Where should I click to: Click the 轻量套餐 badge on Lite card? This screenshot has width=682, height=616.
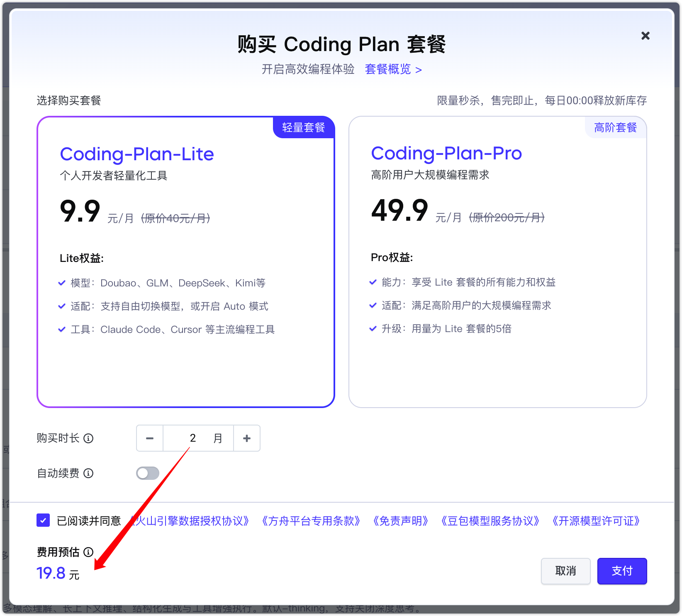pyautogui.click(x=304, y=127)
